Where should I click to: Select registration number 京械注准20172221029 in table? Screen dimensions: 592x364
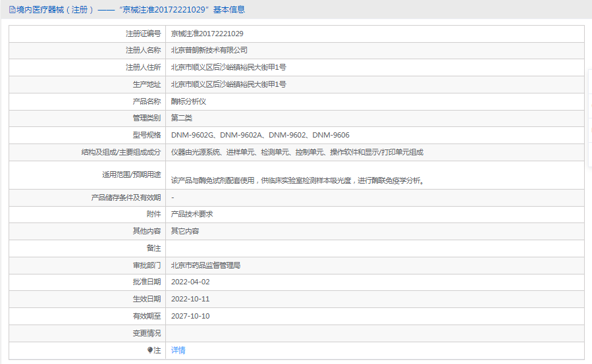click(207, 34)
